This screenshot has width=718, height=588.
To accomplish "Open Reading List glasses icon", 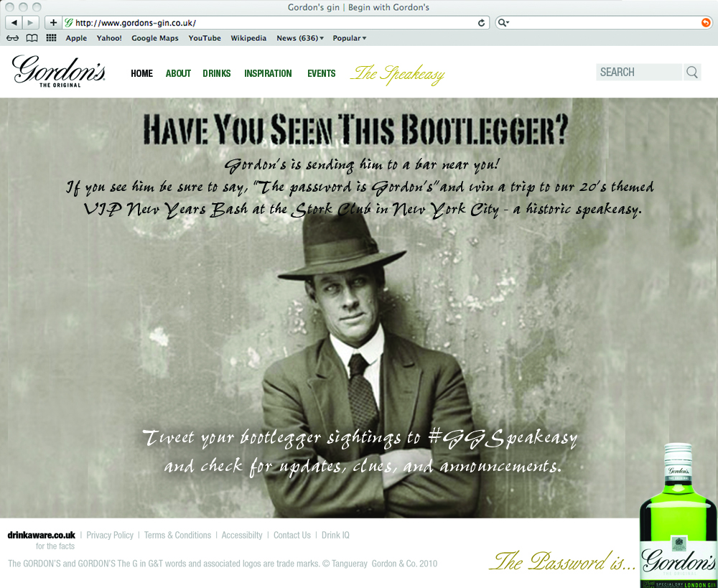I will [12, 38].
